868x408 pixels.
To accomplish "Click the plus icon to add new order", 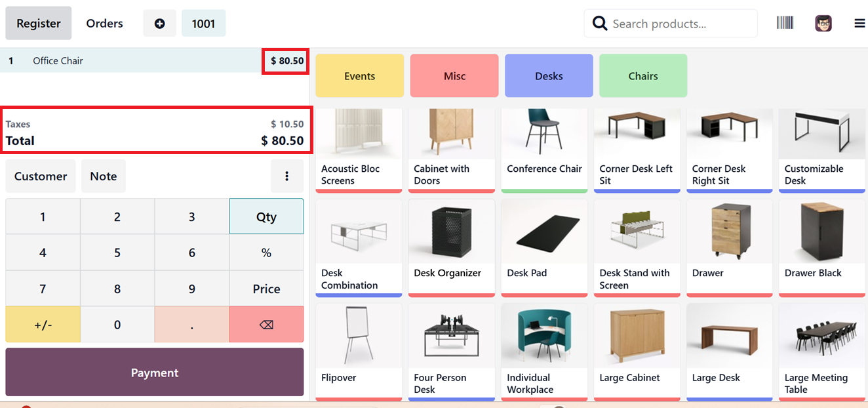I will click(159, 24).
